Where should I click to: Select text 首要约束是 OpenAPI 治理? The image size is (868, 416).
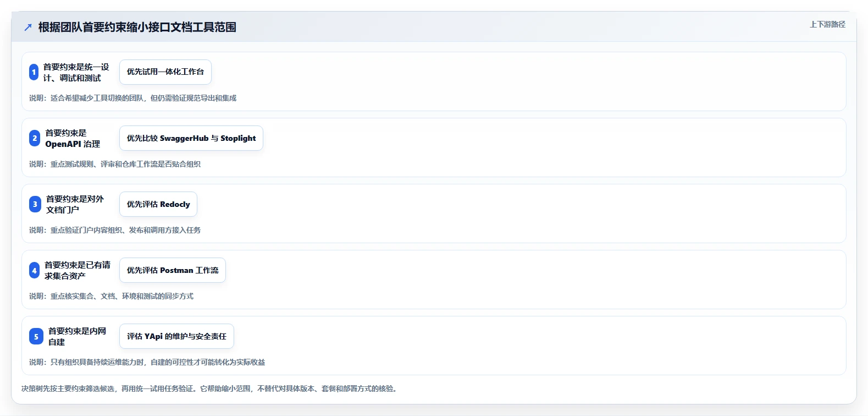73,138
